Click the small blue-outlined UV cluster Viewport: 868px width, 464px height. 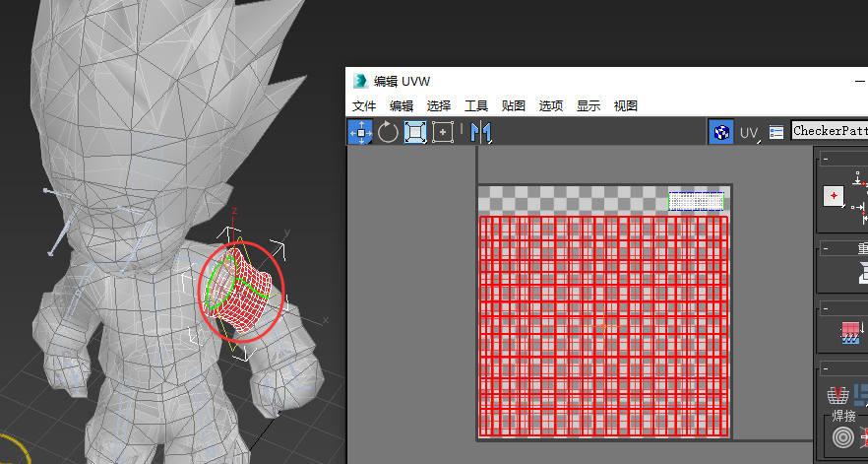697,201
